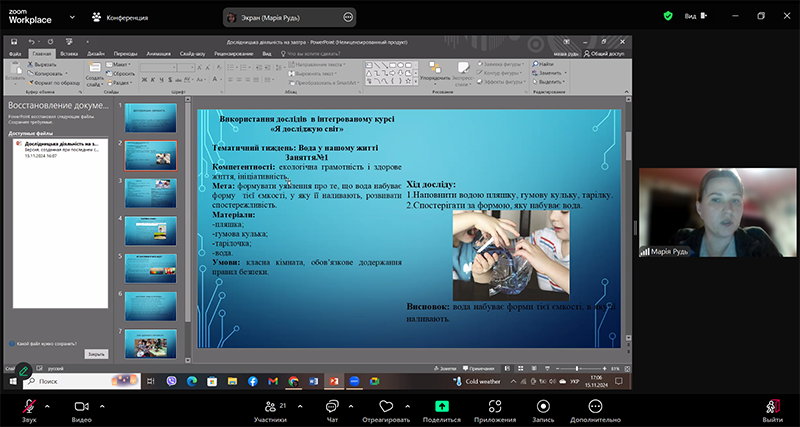This screenshot has height=427, width=800.
Task: Click the green Поделиться share screen button
Action: coord(442,411)
